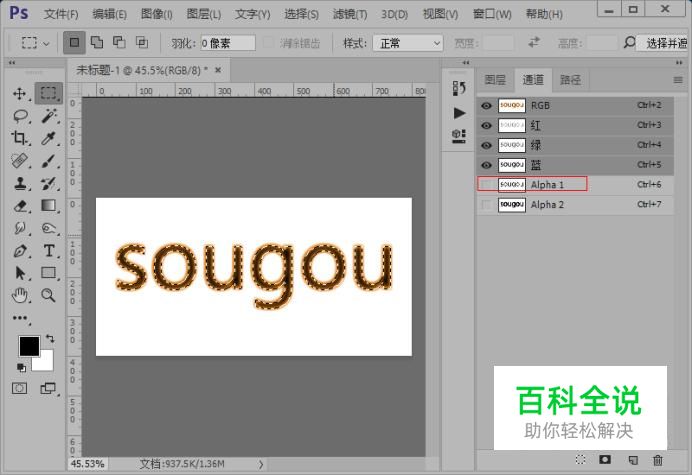The image size is (692, 475).
Task: Show the Alpha 1 channel visibility box
Action: pos(486,184)
